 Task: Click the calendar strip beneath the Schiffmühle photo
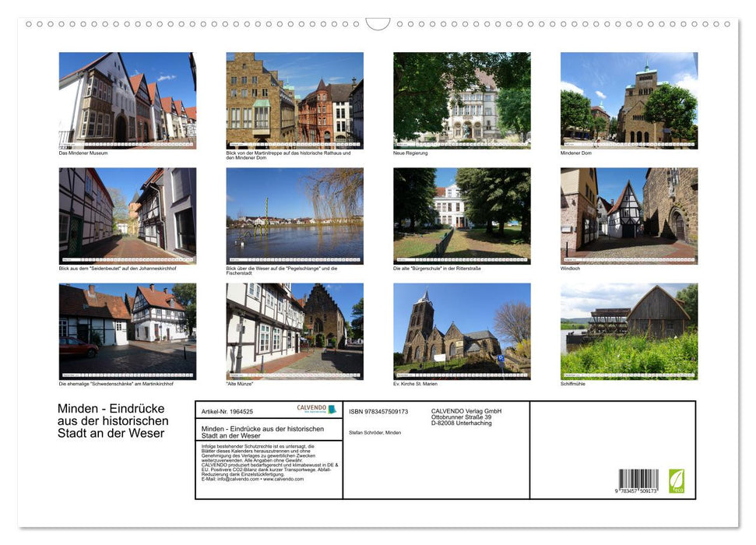[628, 374]
